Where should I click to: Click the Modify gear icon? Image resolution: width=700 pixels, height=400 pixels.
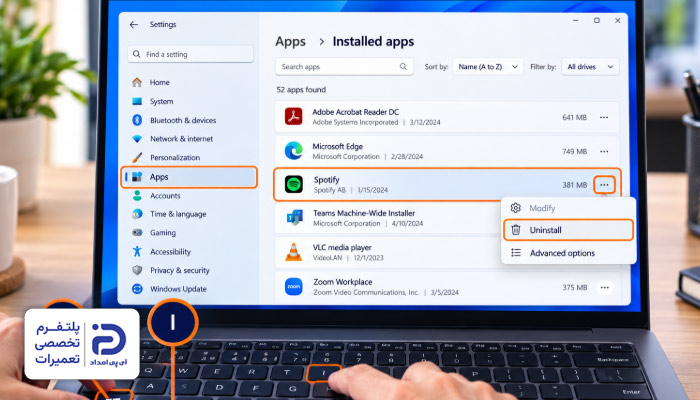(516, 208)
